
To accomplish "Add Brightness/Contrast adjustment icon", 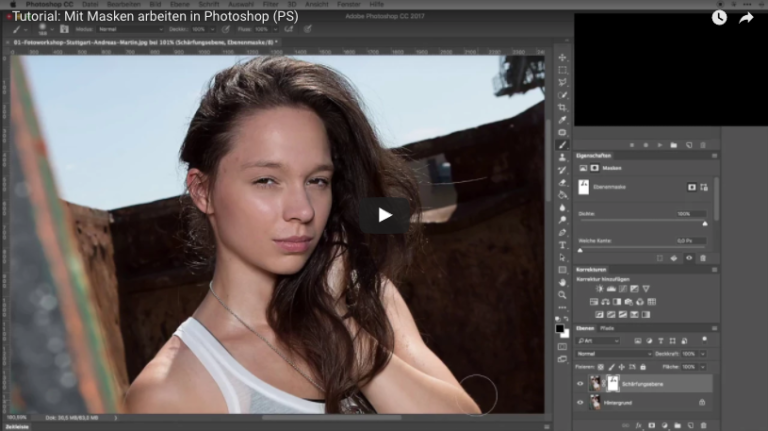I will click(x=600, y=289).
